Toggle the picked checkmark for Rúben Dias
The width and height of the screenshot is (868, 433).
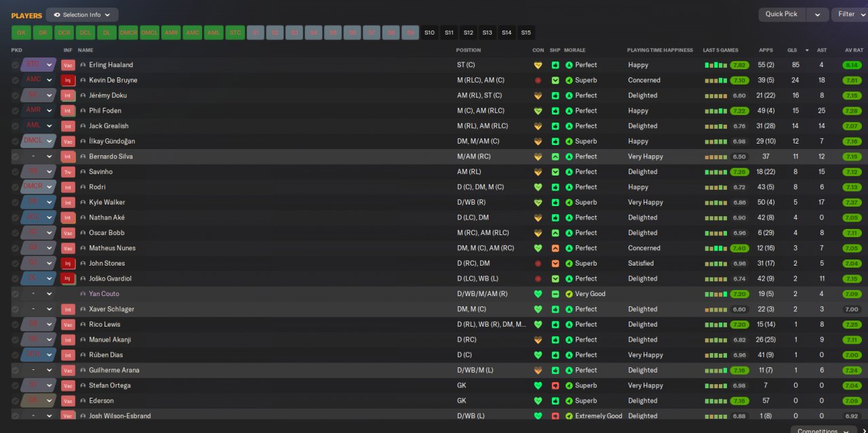click(x=15, y=355)
